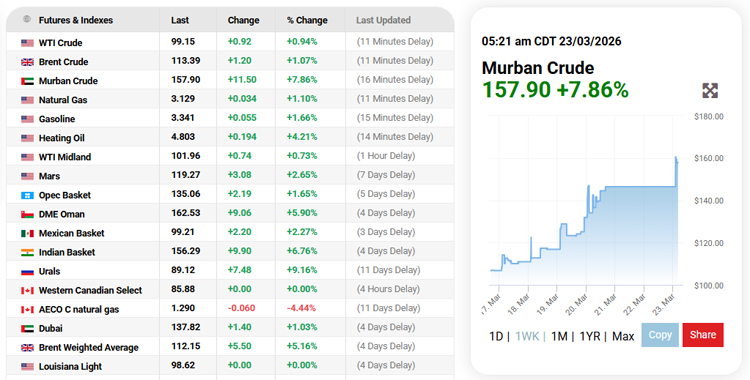Screen dimensions: 750x380
Task: Open the Brent Weighted Average row link
Action: [x=88, y=348]
